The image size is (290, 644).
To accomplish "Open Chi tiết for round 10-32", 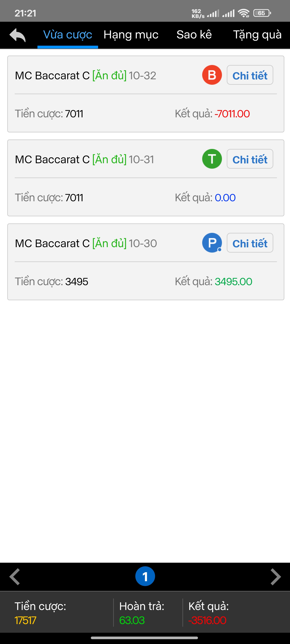I will pos(250,75).
